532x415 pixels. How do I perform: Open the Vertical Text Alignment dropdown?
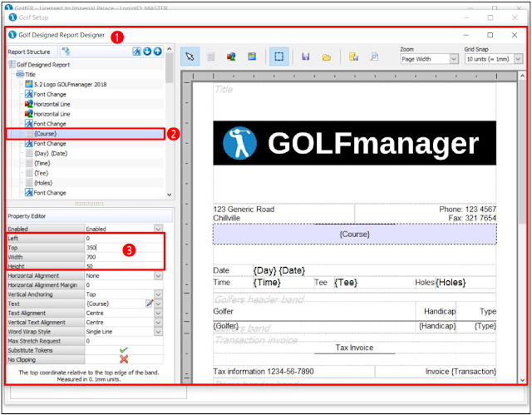point(158,322)
